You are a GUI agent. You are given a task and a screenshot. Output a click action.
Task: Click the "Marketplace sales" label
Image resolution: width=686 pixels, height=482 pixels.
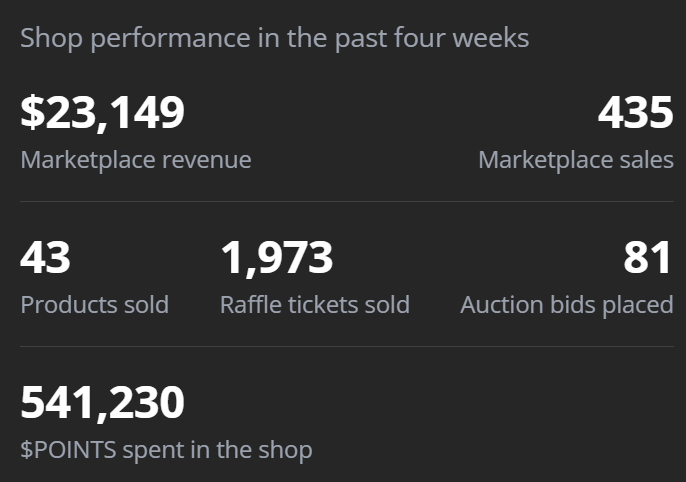576,160
